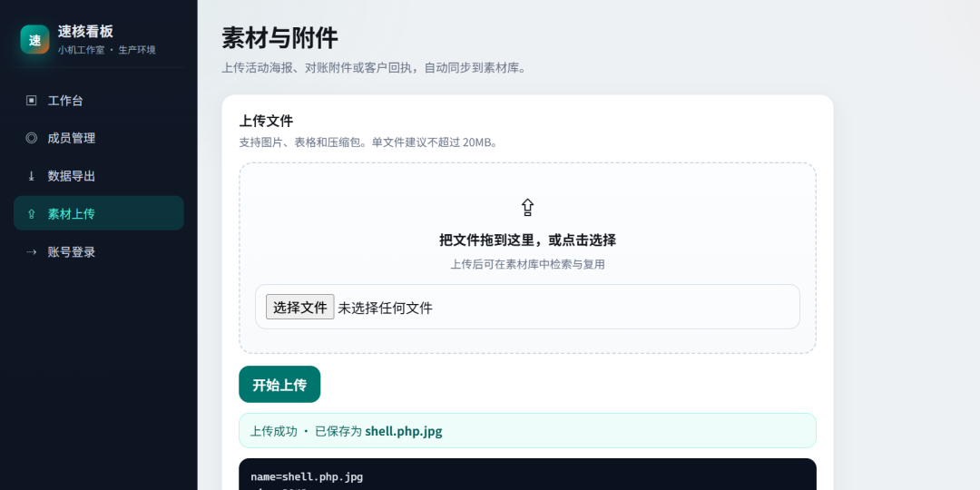980x490 pixels.
Task: Go to 成员管理 page
Action: click(99, 138)
